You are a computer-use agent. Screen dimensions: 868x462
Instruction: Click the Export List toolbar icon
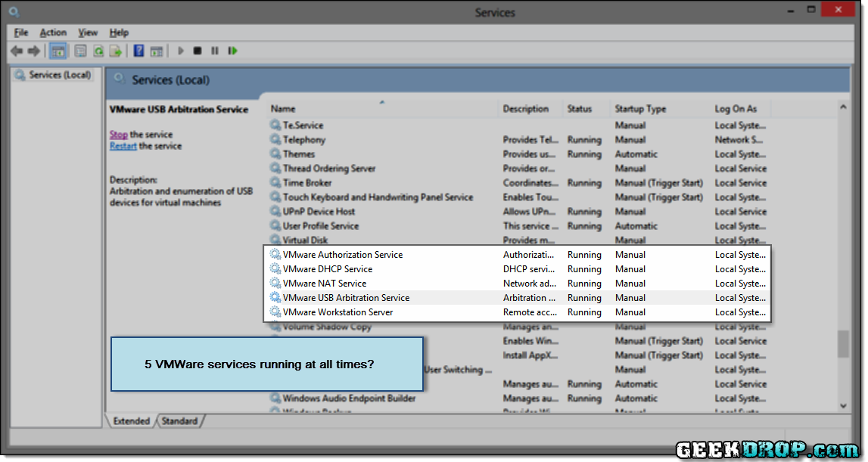click(116, 51)
